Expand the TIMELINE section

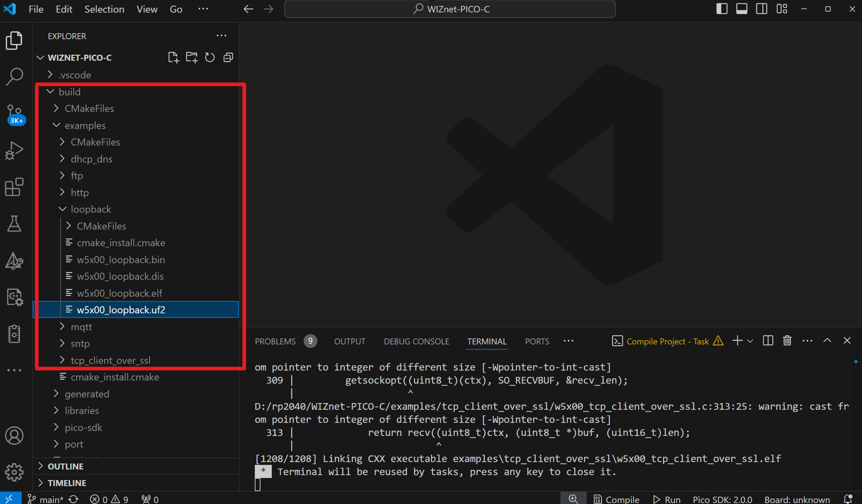coord(67,483)
